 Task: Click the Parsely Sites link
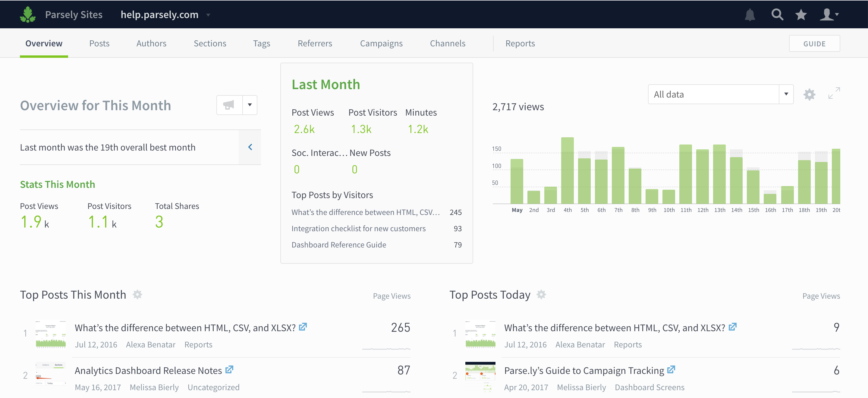pyautogui.click(x=74, y=14)
